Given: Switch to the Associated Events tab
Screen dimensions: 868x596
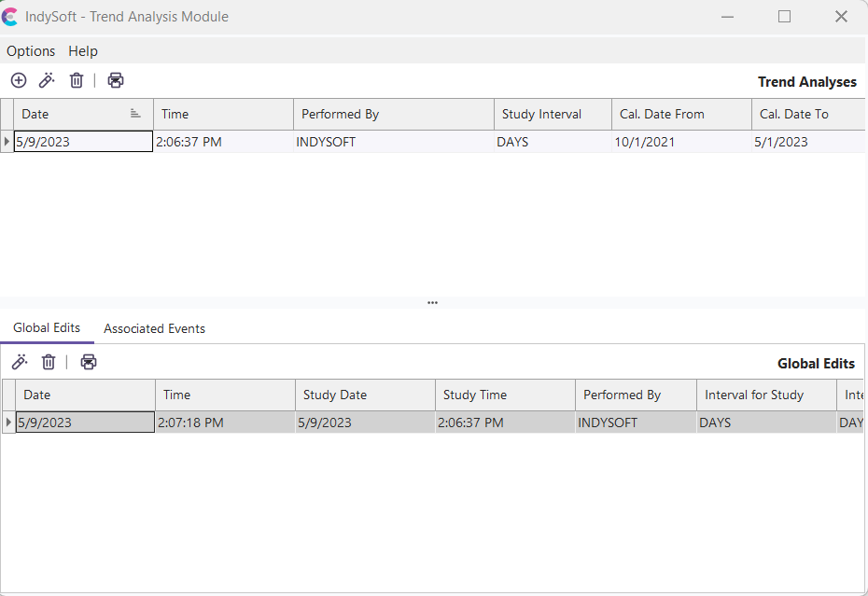Looking at the screenshot, I should 154,329.
